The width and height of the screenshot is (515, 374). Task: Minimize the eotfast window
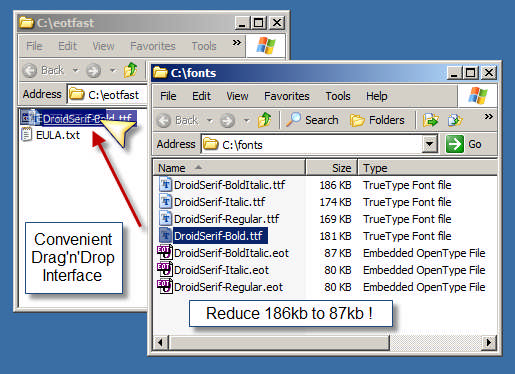coord(242,23)
